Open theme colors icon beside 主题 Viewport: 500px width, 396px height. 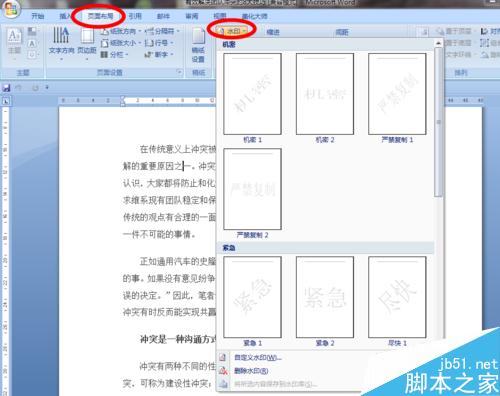32,32
